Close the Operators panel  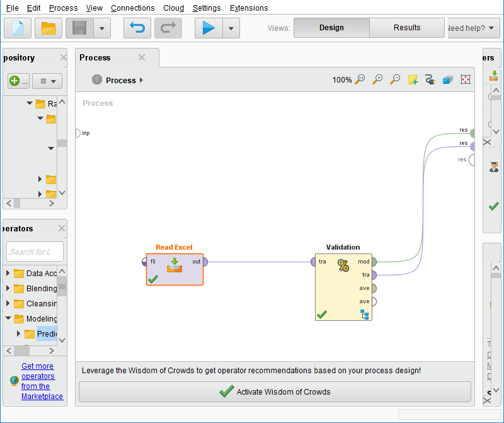pos(62,228)
